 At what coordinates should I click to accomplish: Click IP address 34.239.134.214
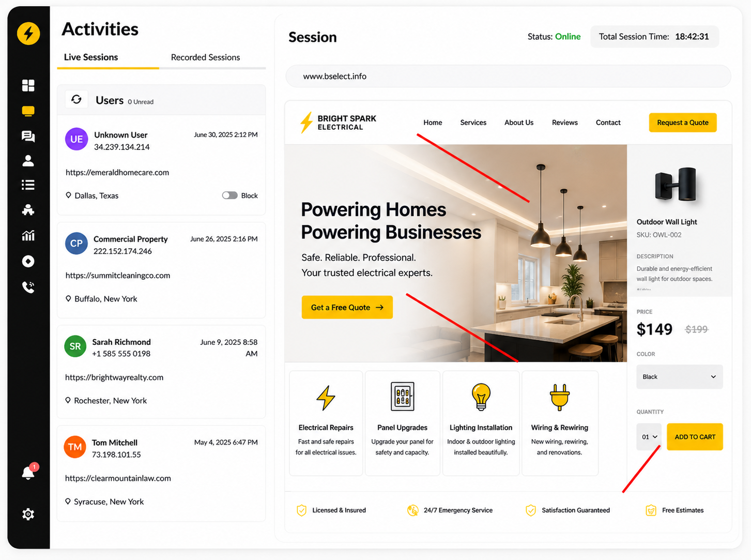tap(122, 147)
